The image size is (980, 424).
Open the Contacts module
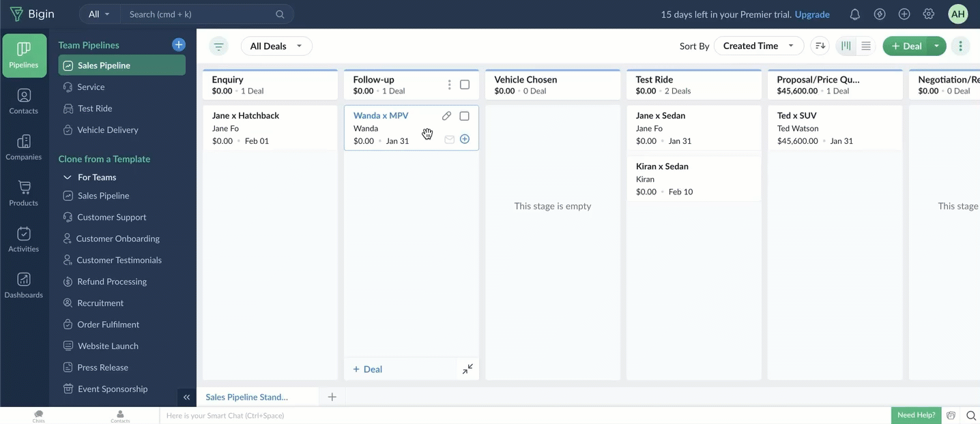pos(24,102)
